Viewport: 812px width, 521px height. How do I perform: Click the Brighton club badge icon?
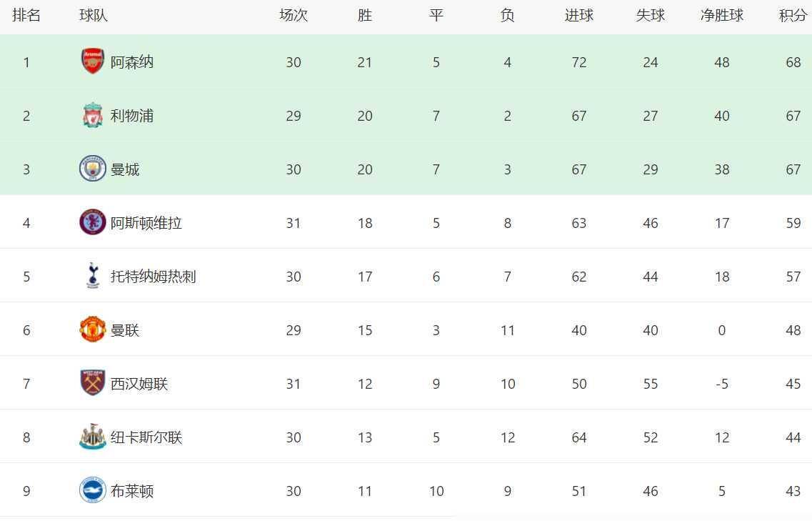pyautogui.click(x=93, y=490)
